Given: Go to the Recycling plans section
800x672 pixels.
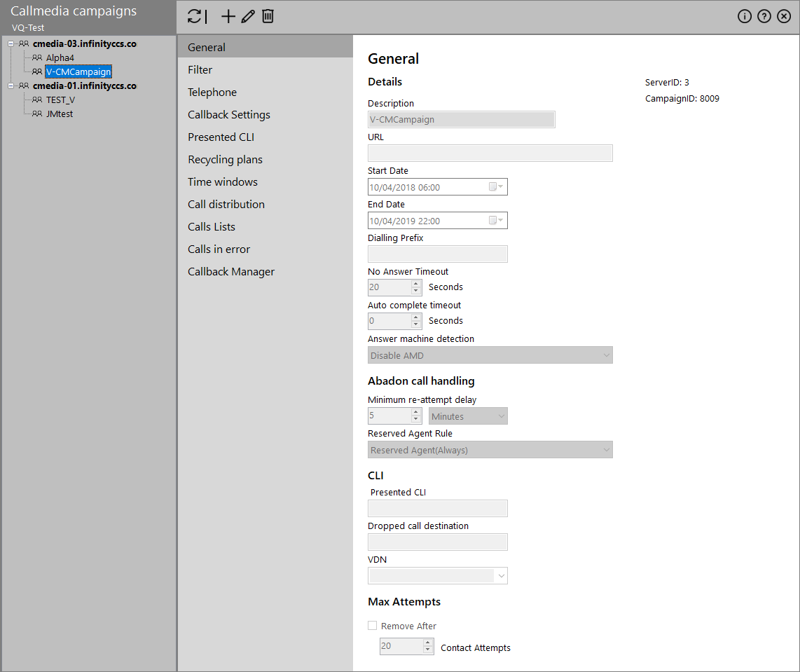Looking at the screenshot, I should pos(225,160).
